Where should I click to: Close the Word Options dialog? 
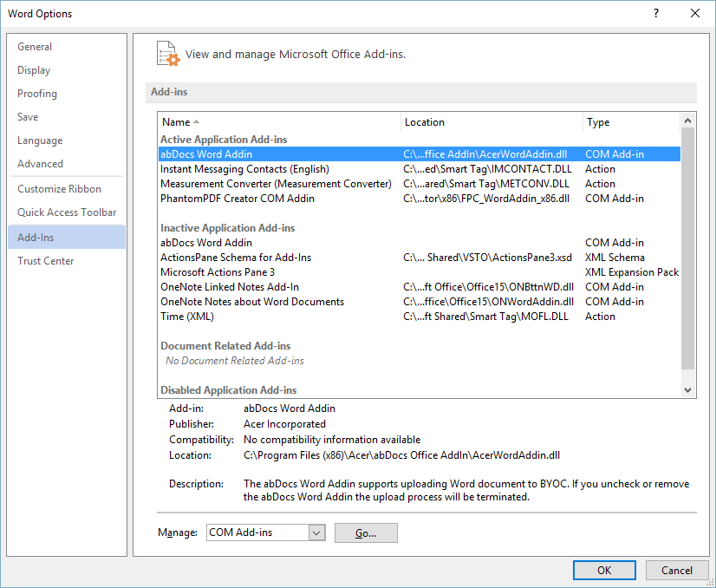pos(695,13)
